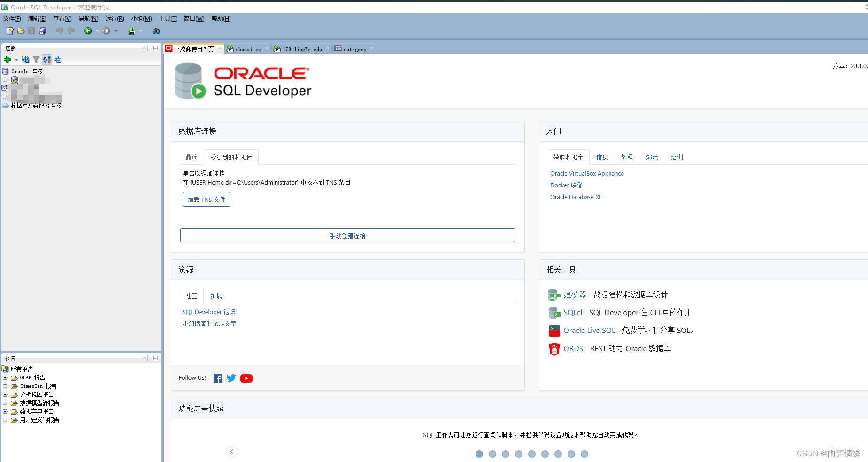Refresh the connections list
The height and width of the screenshot is (462, 868).
[26, 60]
